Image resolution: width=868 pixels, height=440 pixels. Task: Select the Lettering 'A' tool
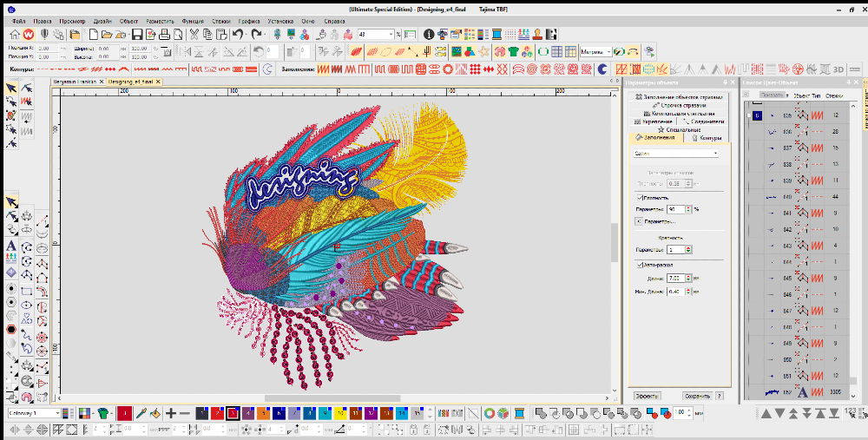click(x=11, y=246)
